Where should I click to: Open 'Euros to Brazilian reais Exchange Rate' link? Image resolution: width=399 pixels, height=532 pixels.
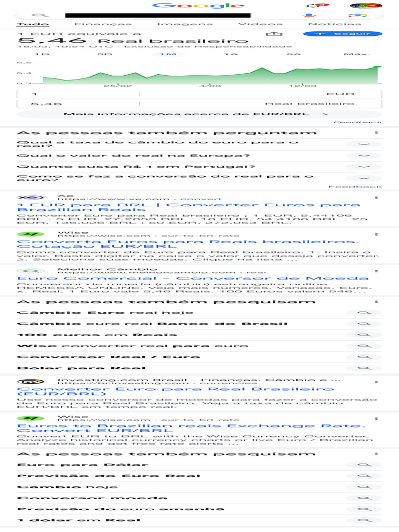(191, 428)
